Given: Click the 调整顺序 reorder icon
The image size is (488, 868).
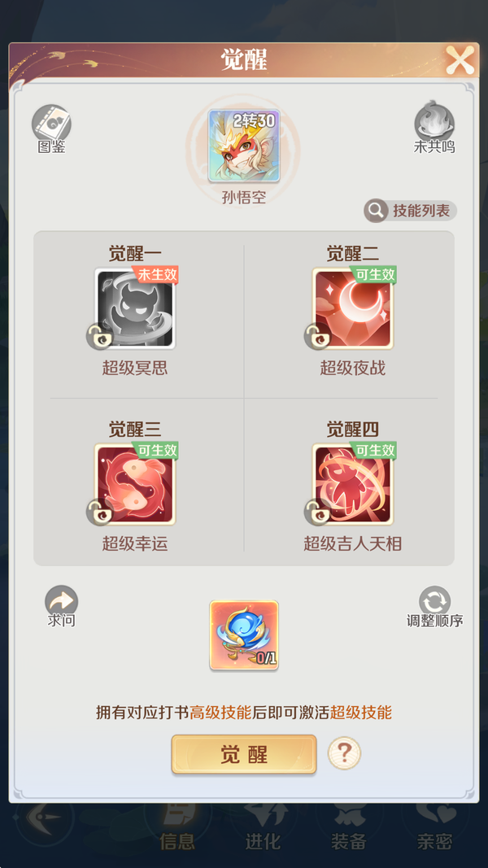Looking at the screenshot, I should [435, 601].
